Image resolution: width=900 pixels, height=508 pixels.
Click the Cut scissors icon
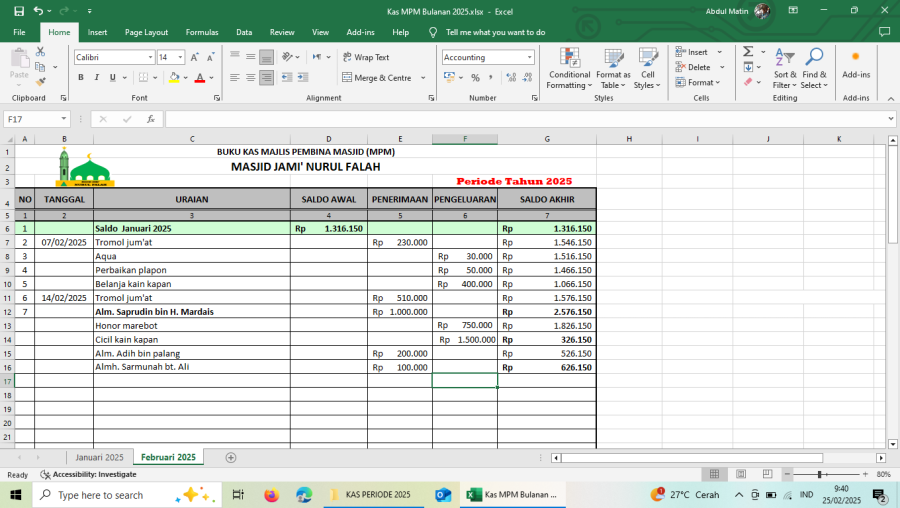[x=41, y=51]
